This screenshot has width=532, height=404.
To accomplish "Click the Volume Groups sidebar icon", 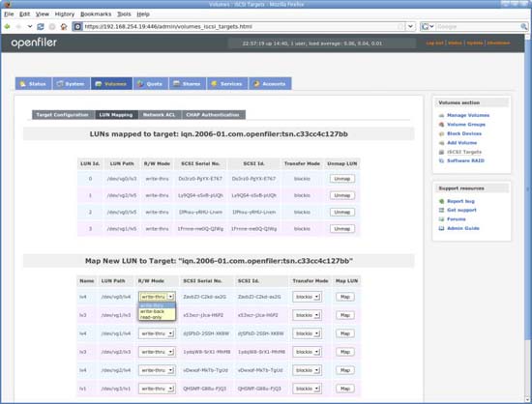I will 441,125.
